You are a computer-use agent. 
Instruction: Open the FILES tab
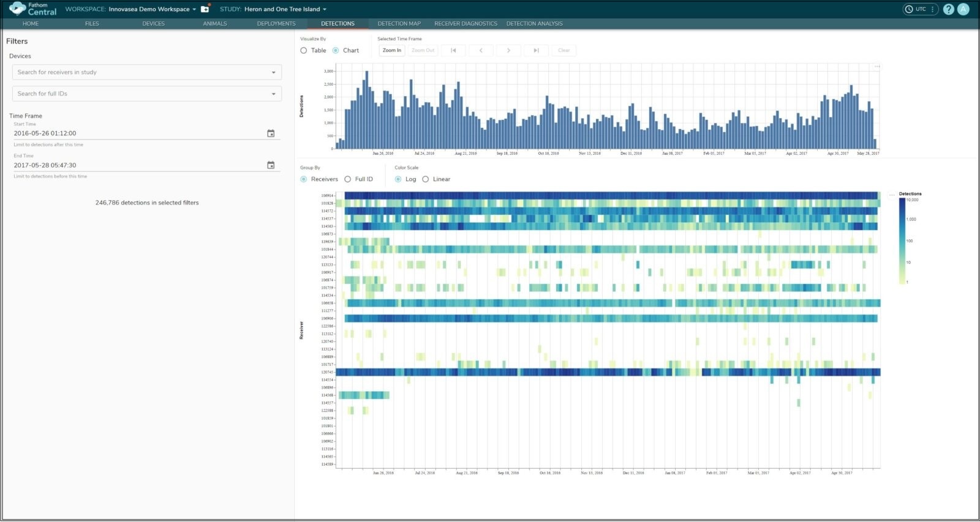tap(92, 24)
